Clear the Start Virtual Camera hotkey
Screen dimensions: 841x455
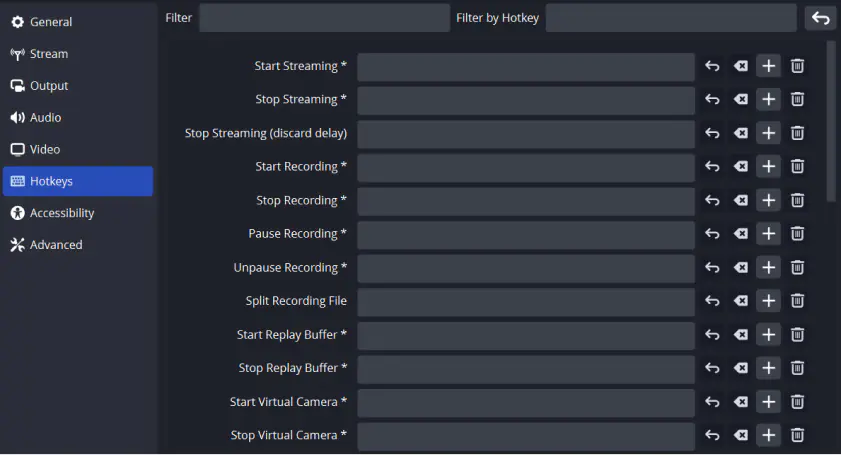click(741, 401)
